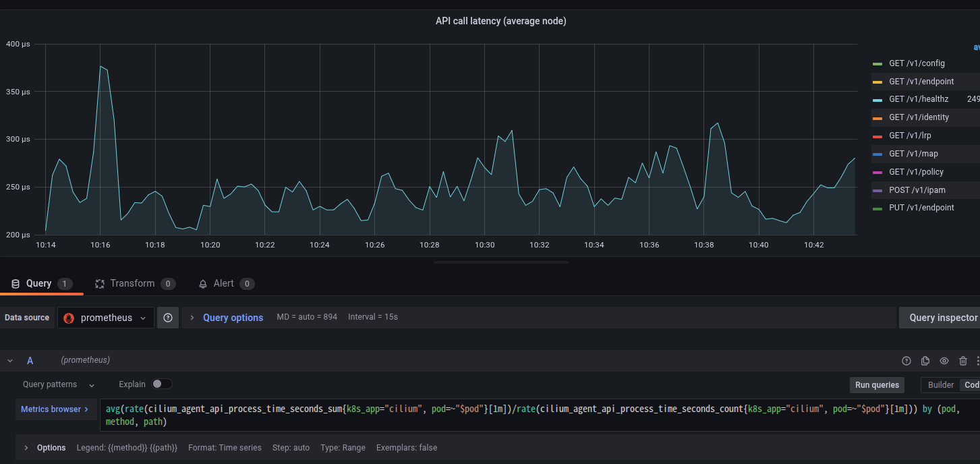Click the GET /v1/lrp legend color swatch
Screen dimensions: 980x464
coord(877,136)
